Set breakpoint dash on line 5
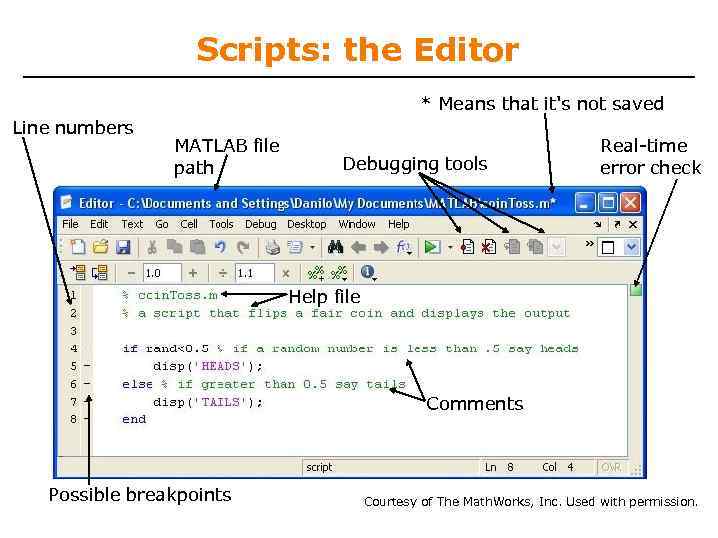This screenshot has width=718, height=538. pos(87,366)
